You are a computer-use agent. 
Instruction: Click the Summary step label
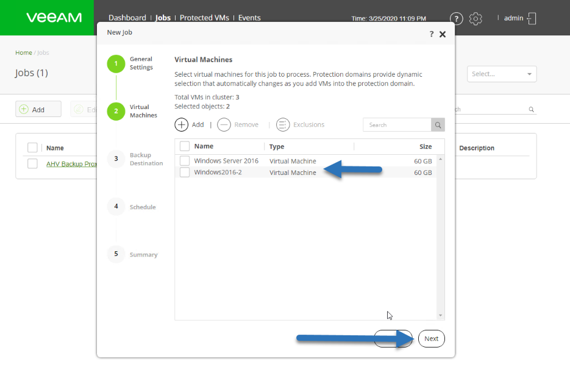pos(144,255)
